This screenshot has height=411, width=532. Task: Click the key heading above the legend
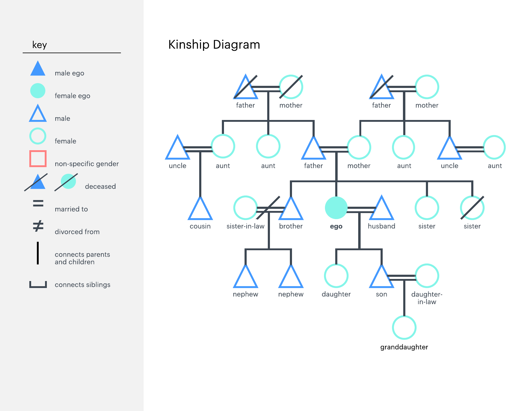40,45
